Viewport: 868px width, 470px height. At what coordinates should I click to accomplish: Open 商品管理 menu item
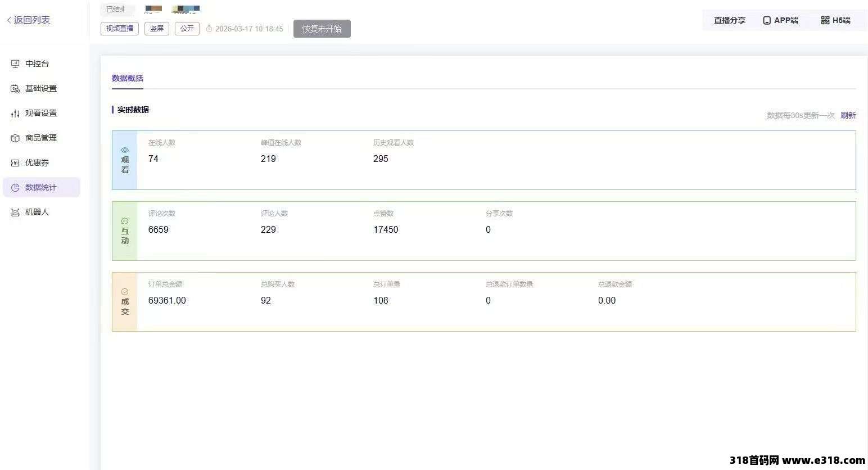[x=40, y=138]
